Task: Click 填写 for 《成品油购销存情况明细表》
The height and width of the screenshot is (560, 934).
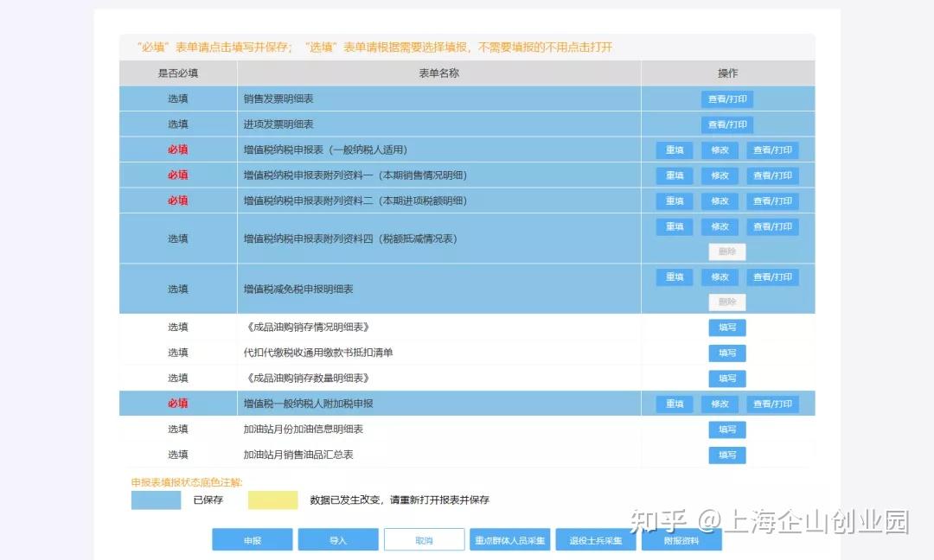Action: pos(726,327)
